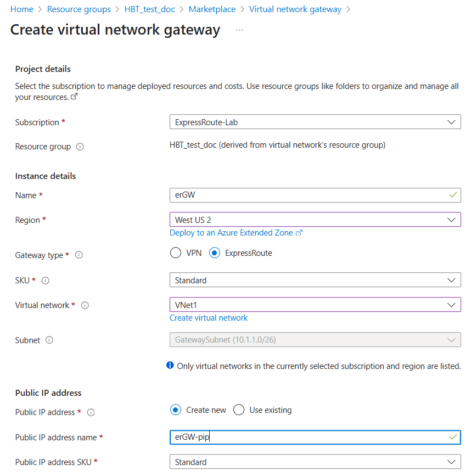Open the Subscription dropdown
The height and width of the screenshot is (476, 471).
[x=315, y=122]
